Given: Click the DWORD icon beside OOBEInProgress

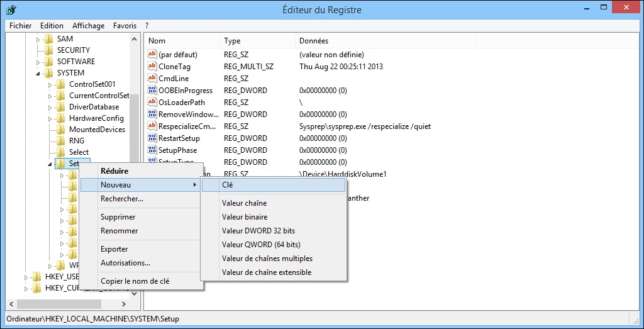Looking at the screenshot, I should (152, 91).
